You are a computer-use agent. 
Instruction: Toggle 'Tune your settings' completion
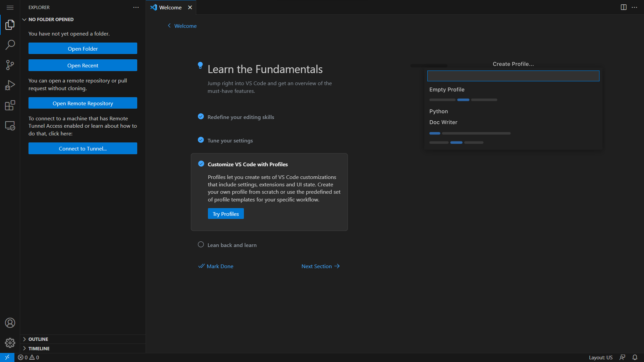(201, 140)
